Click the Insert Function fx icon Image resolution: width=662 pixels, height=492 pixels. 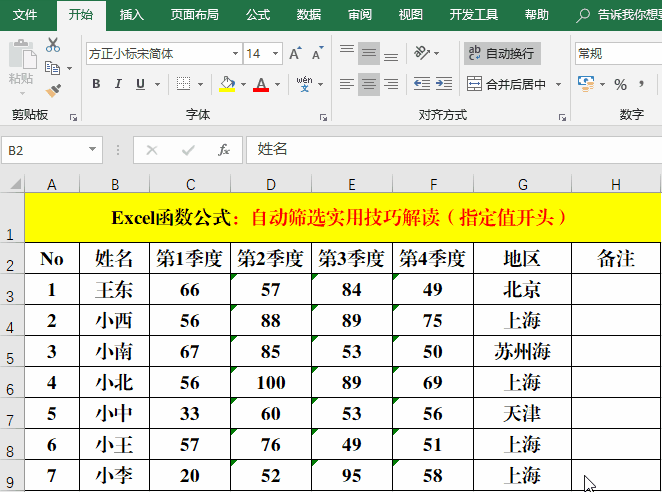224,150
